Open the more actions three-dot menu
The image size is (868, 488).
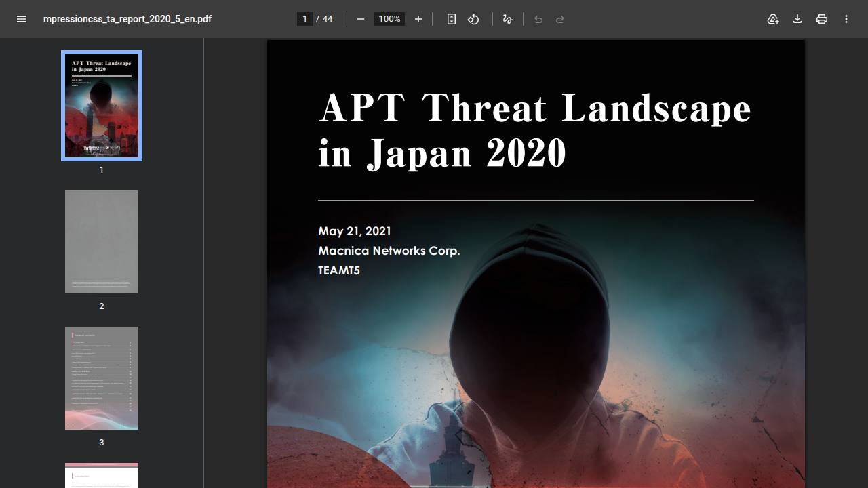click(x=846, y=19)
